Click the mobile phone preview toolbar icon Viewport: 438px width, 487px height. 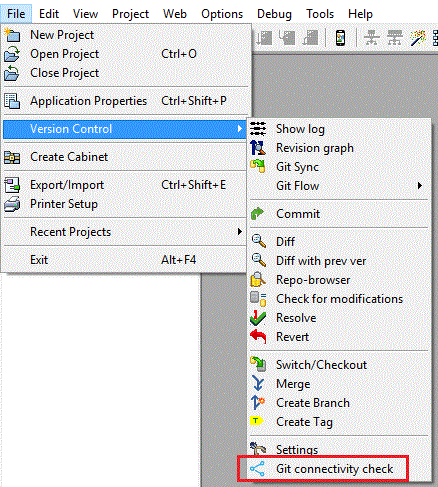pyautogui.click(x=340, y=38)
